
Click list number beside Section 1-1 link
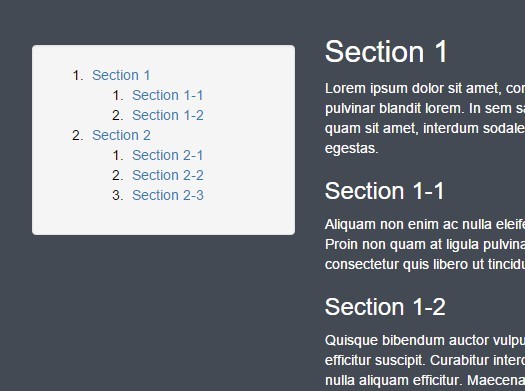point(118,95)
